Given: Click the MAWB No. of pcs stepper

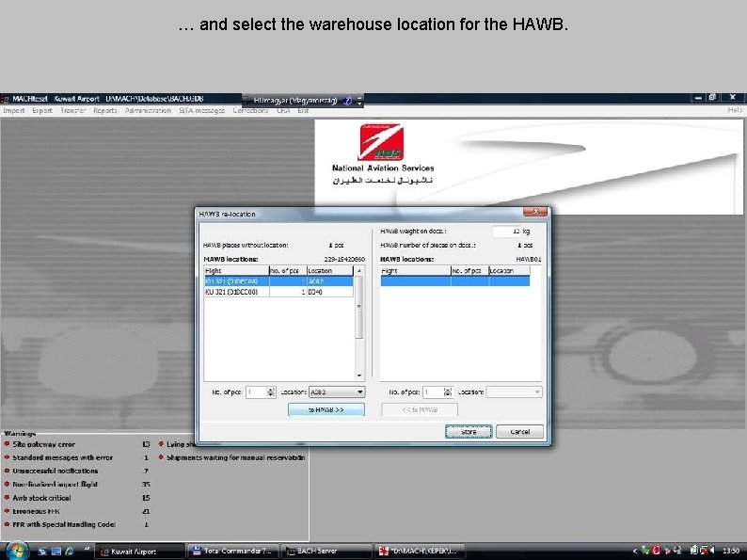Looking at the screenshot, I should click(271, 392).
